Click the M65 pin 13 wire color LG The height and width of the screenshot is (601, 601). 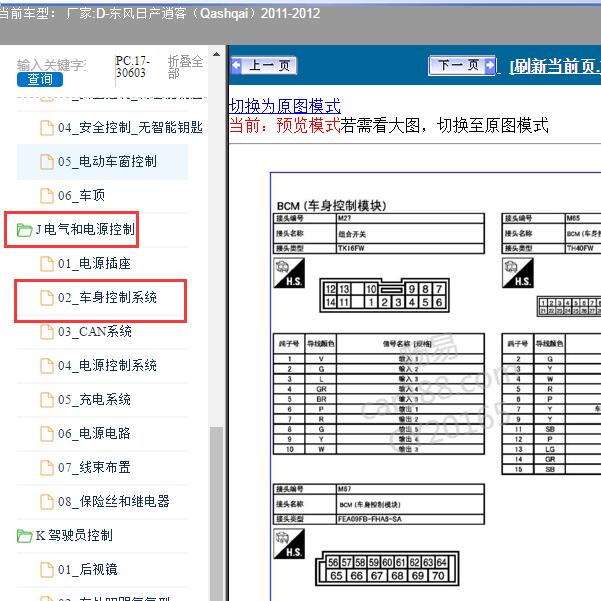550,449
